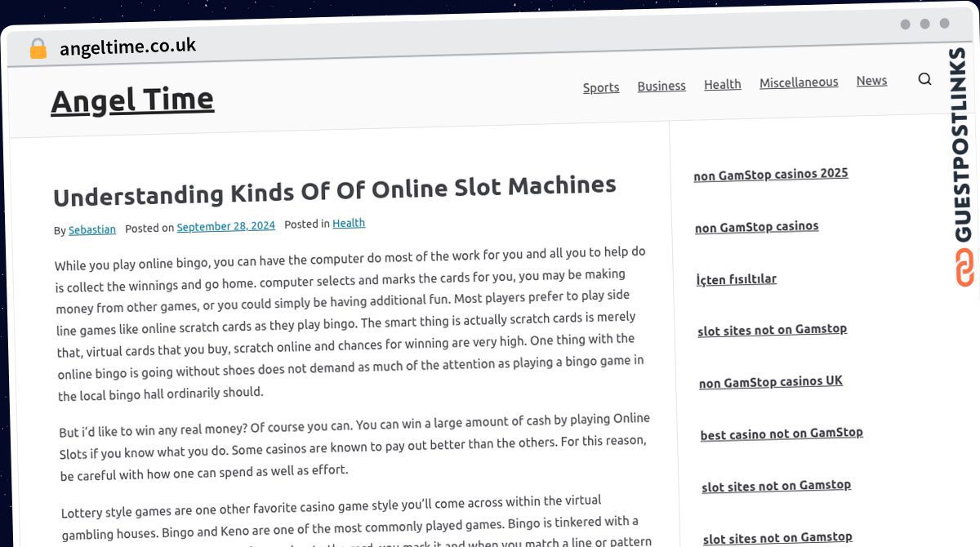Viewport: 980px width, 547px height.
Task: Click the angeltime.co.uk address bar
Action: (x=127, y=47)
